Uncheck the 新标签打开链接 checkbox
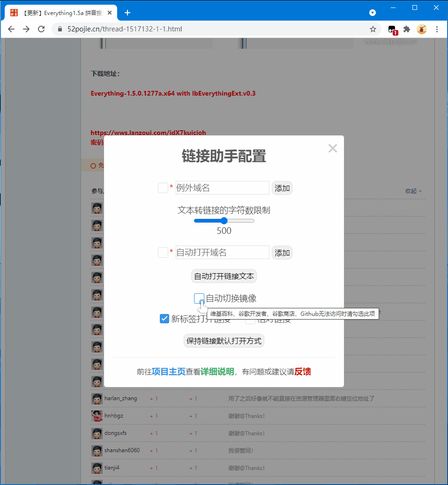Image resolution: width=448 pixels, height=485 pixels. [164, 318]
